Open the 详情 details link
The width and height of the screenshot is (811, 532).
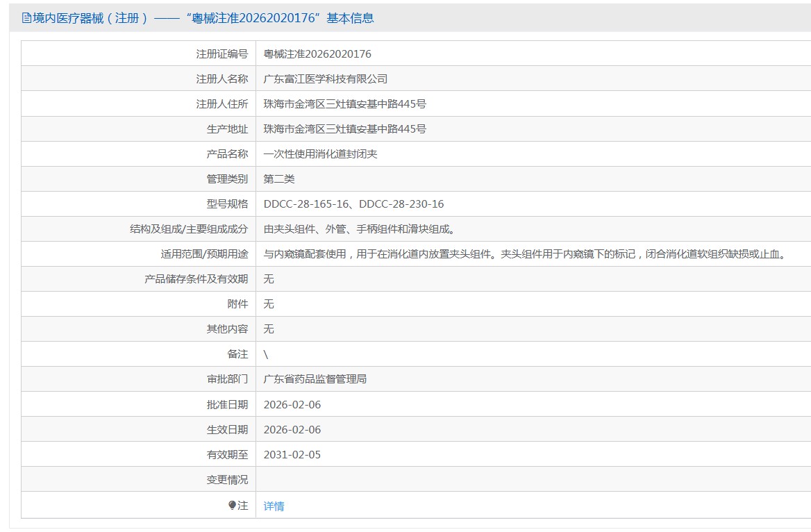pyautogui.click(x=274, y=506)
